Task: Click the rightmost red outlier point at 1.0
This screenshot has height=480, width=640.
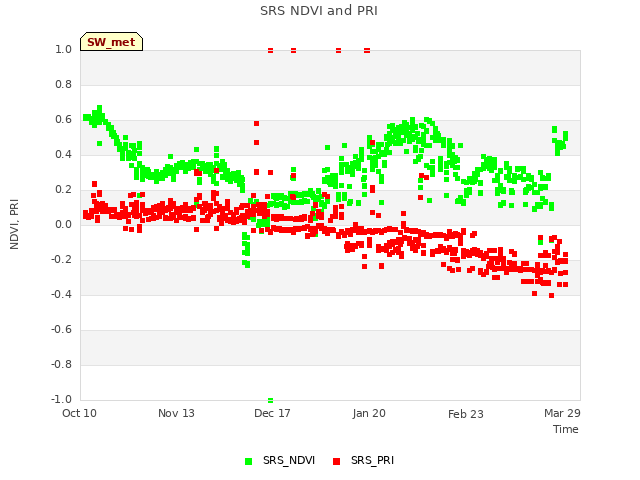Action: click(x=367, y=51)
